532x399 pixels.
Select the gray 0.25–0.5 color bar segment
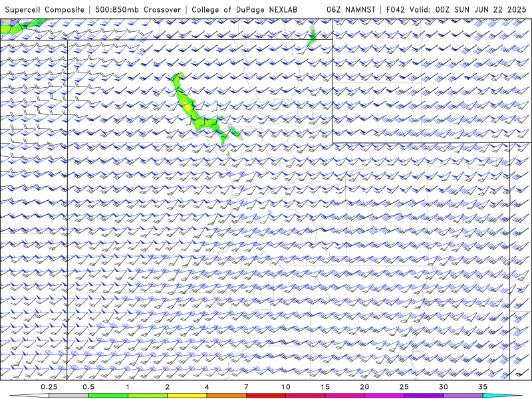point(68,396)
